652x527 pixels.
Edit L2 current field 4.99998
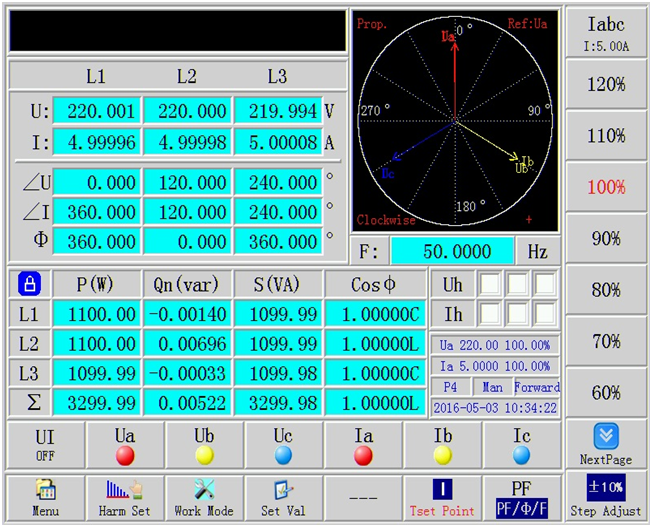click(x=188, y=142)
